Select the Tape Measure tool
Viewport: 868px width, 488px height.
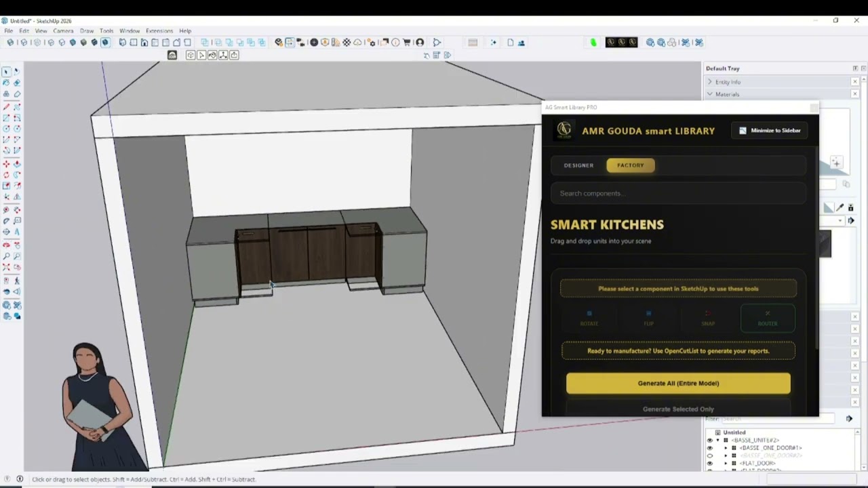click(x=6, y=209)
